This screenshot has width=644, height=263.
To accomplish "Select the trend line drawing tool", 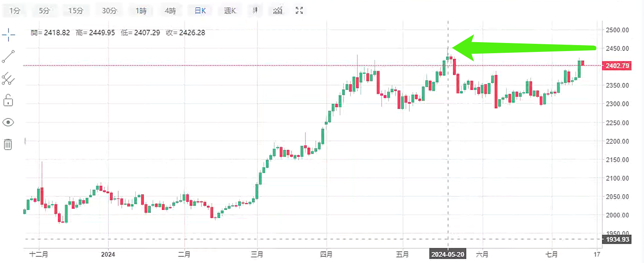I will click(x=8, y=57).
